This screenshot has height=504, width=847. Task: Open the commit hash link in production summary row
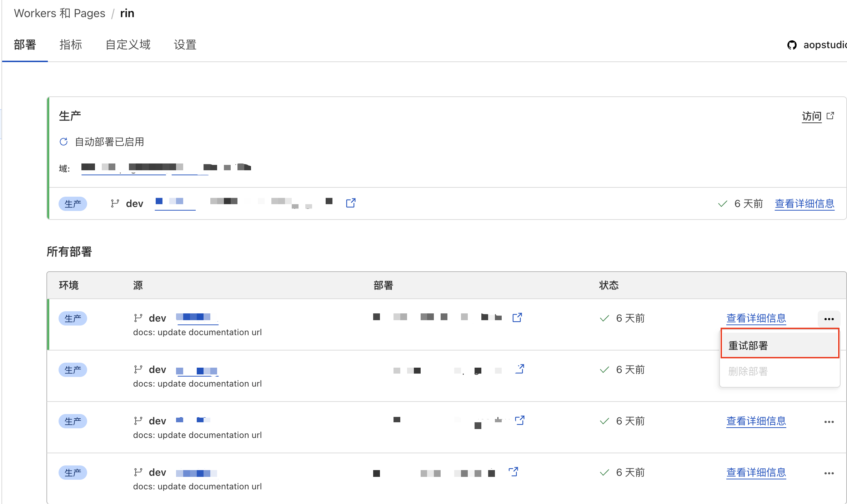click(x=175, y=203)
